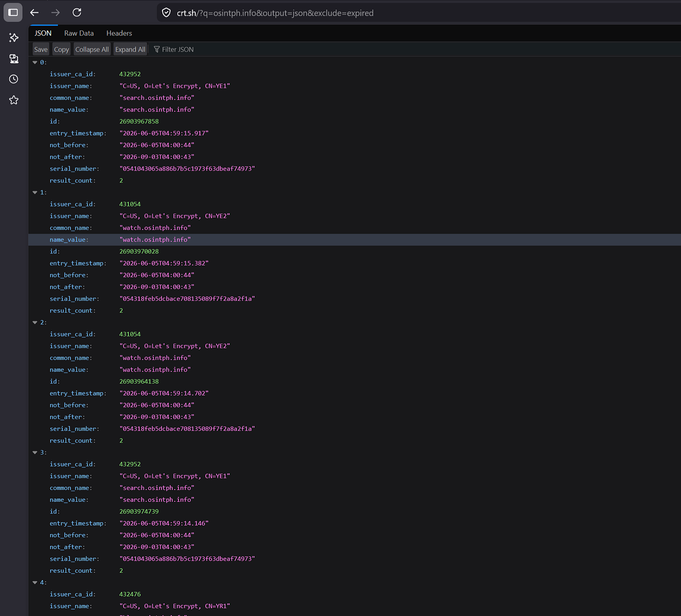
Task: Collapse JSON array entry 0
Action: click(x=35, y=62)
